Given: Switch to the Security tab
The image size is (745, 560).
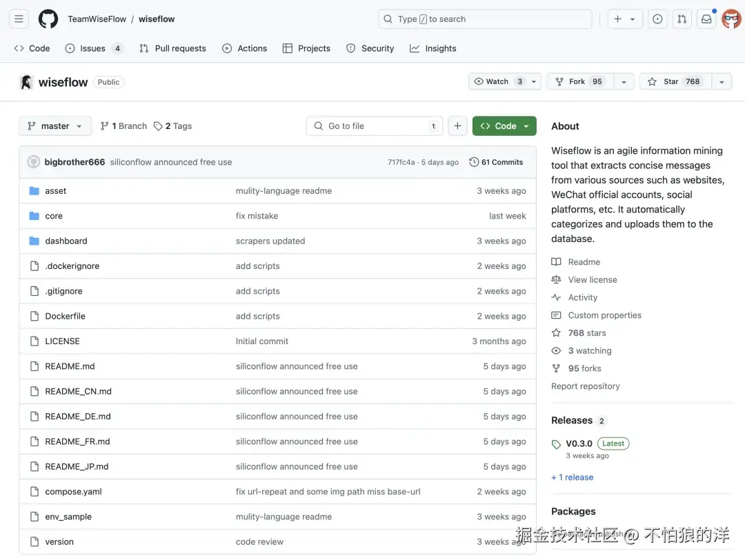Looking at the screenshot, I should (x=370, y=48).
